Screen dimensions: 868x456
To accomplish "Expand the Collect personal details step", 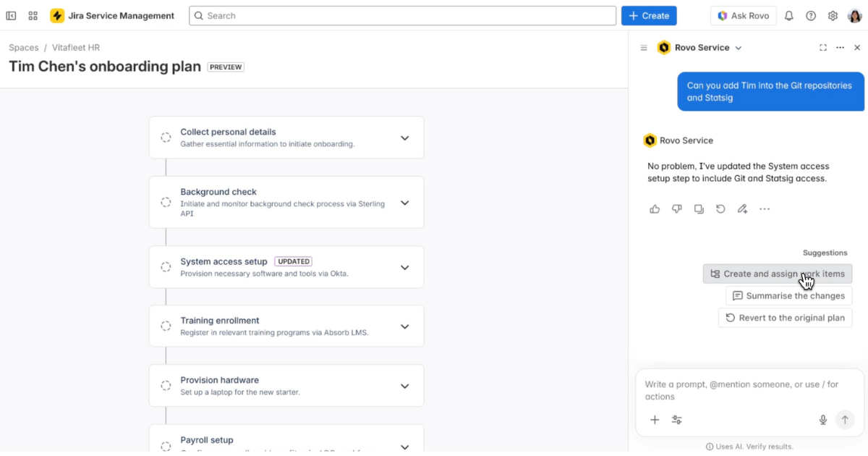I will click(x=405, y=138).
